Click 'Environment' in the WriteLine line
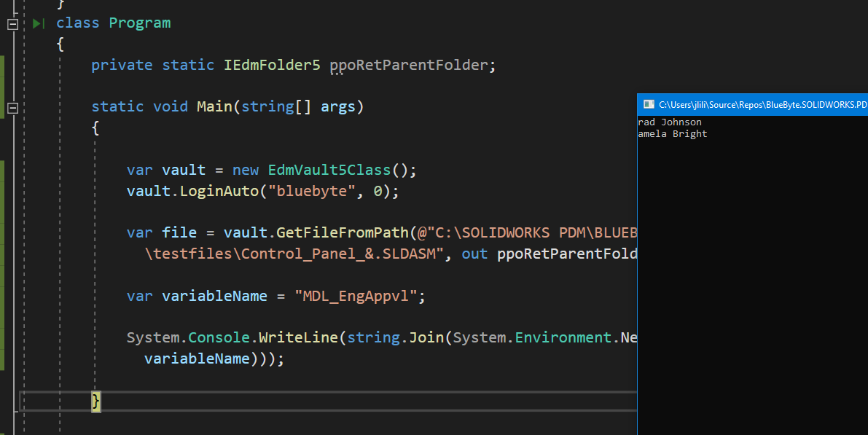The width and height of the screenshot is (868, 435). click(563, 337)
